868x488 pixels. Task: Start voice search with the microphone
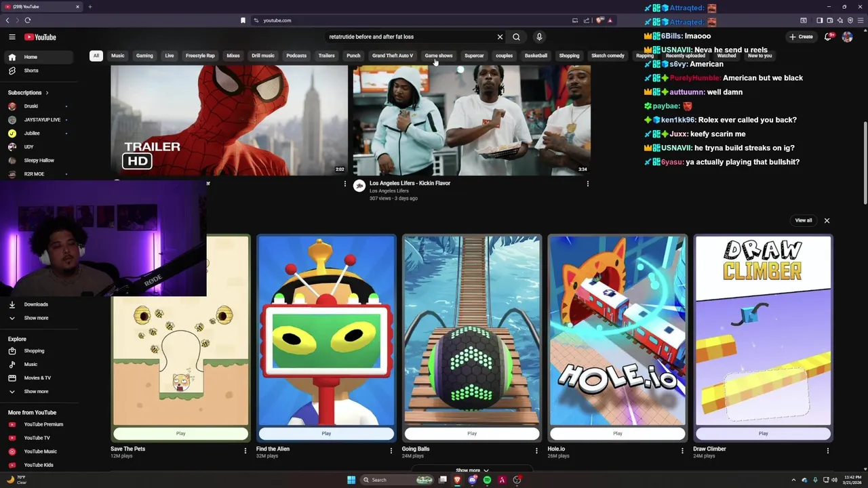pyautogui.click(x=539, y=37)
